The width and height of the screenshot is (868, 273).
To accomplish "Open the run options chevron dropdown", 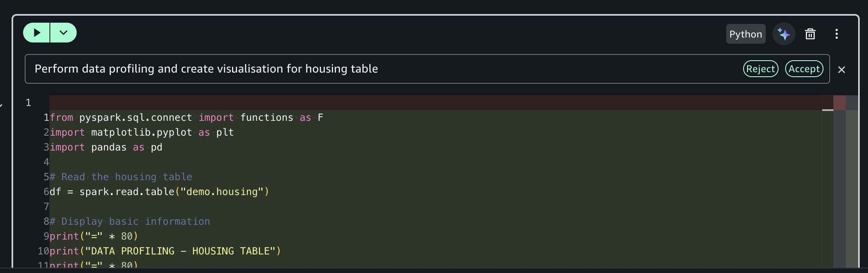I will (63, 33).
